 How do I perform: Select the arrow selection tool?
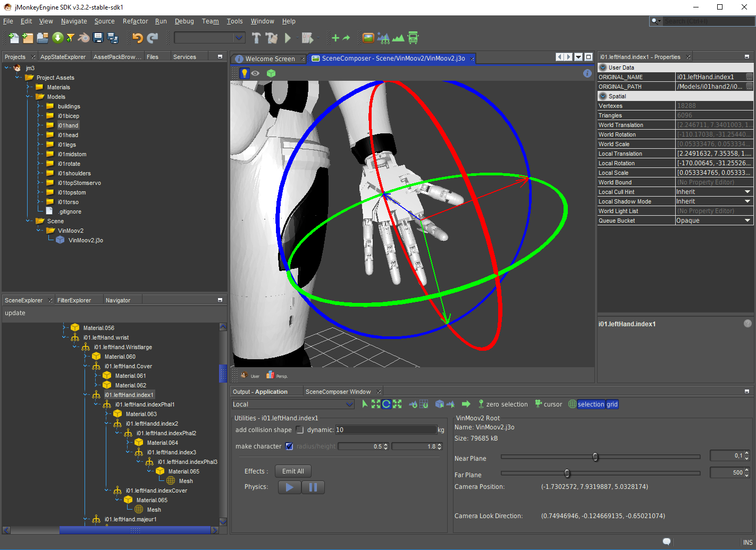pos(365,404)
